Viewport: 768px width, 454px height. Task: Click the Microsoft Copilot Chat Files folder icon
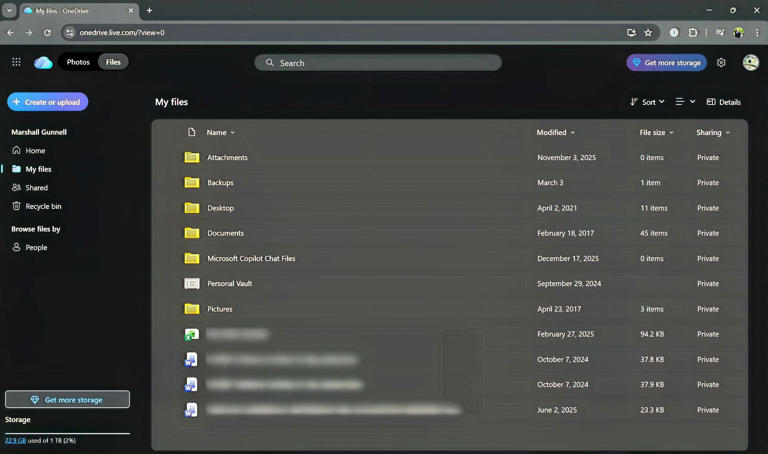coord(192,258)
